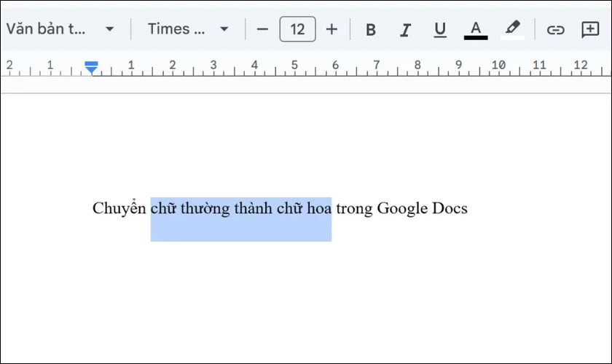Image resolution: width=612 pixels, height=364 pixels.
Task: Click ruler mark 10
Action: [x=498, y=65]
